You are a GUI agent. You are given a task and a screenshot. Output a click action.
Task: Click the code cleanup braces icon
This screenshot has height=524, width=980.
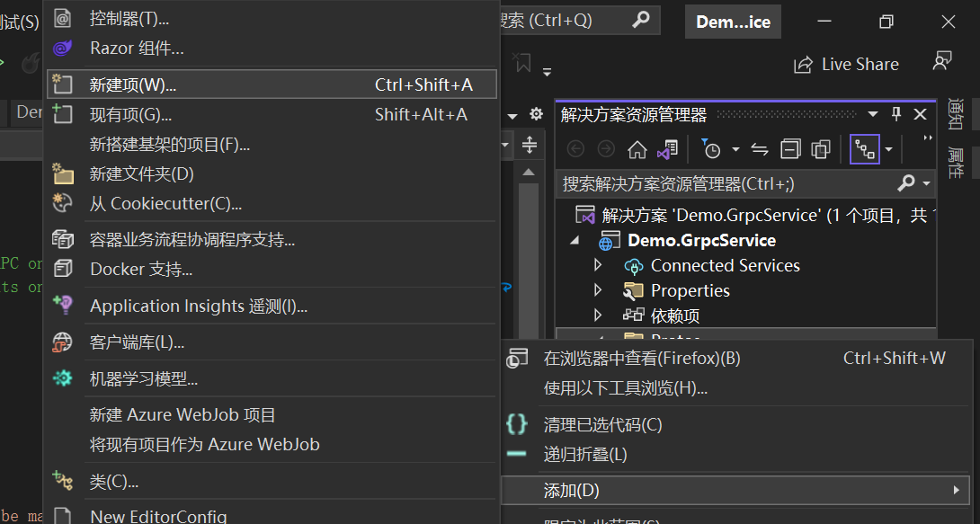click(517, 425)
